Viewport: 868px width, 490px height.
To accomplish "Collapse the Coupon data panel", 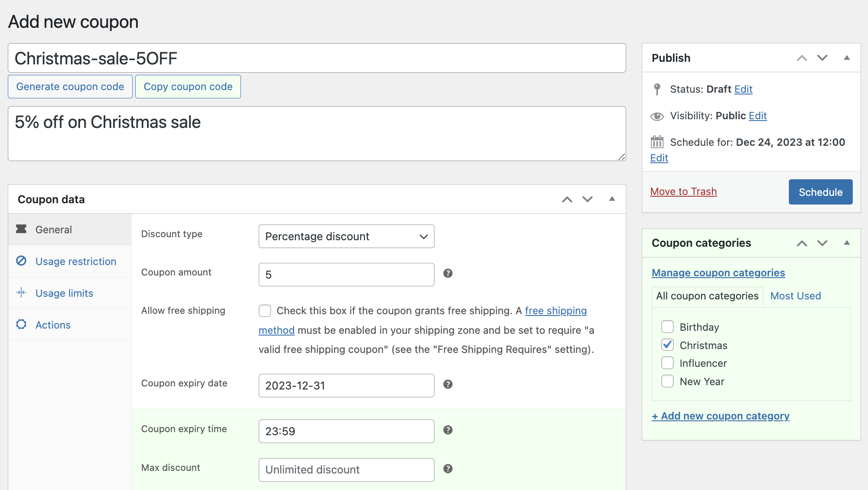I will [x=612, y=199].
